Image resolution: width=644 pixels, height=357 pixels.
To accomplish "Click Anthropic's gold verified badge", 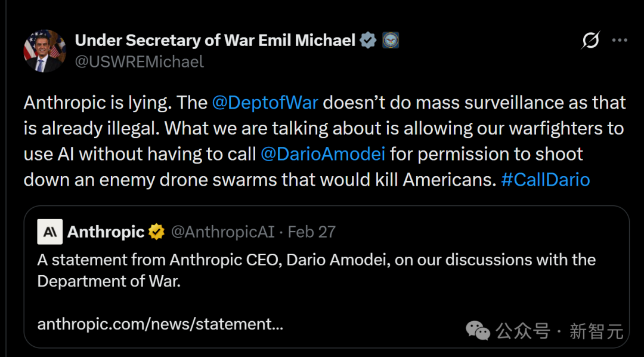I will pyautogui.click(x=157, y=232).
